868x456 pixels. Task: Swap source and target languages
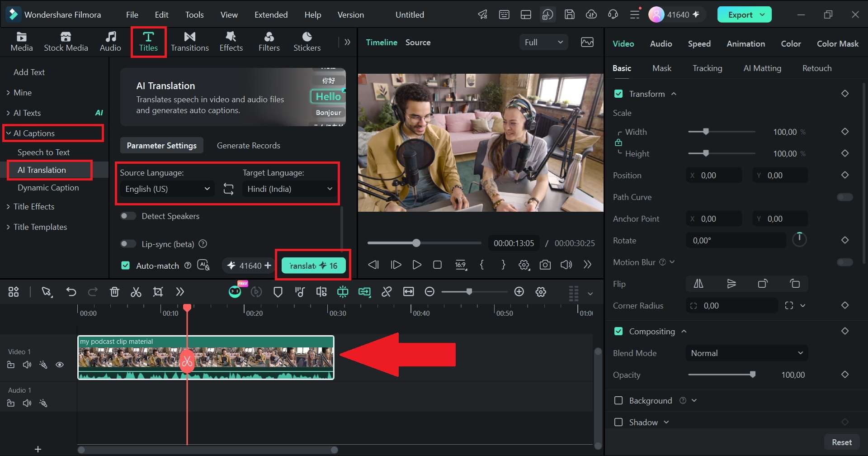(x=228, y=189)
